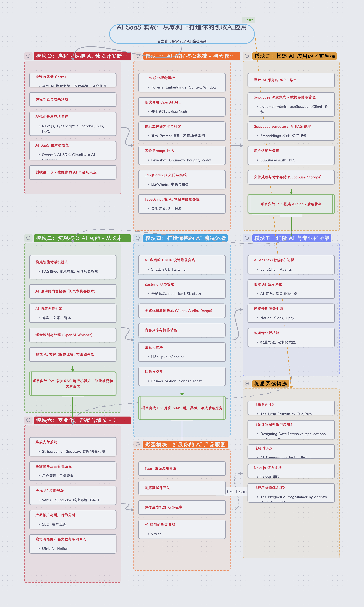Select the LLM 核心概念解析 card

coord(182,82)
